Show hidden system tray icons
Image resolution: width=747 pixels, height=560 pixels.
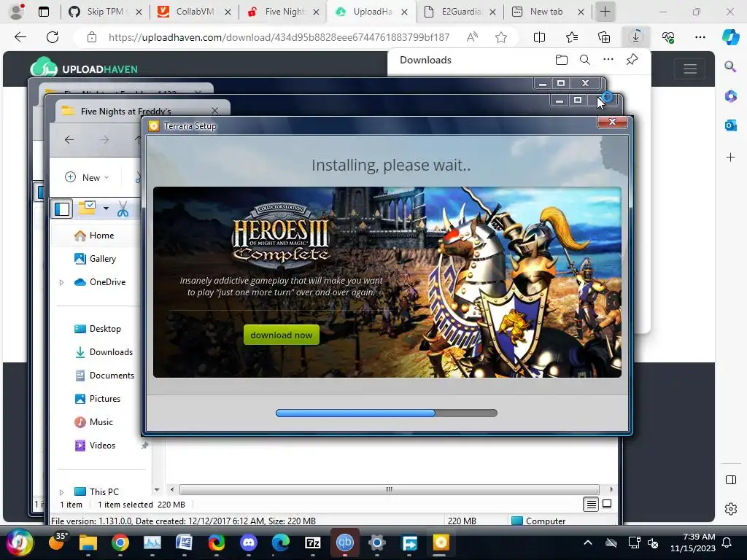tap(588, 542)
